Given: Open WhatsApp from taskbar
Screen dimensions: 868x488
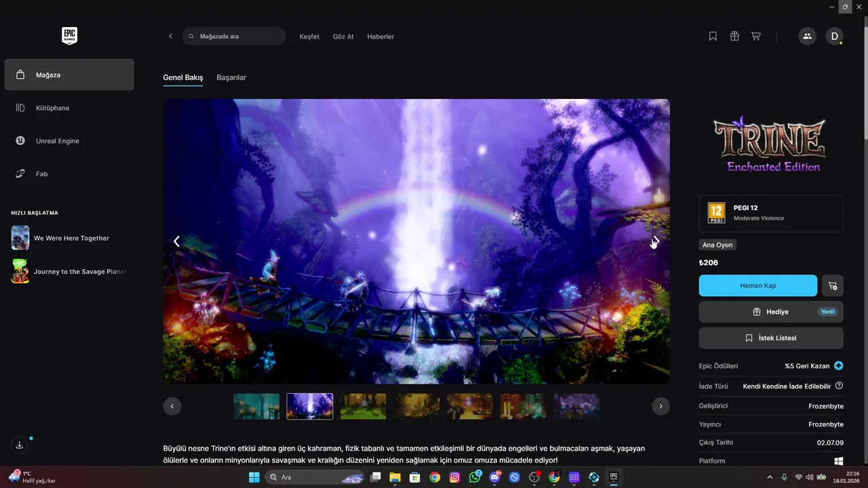Looking at the screenshot, I should (475, 477).
